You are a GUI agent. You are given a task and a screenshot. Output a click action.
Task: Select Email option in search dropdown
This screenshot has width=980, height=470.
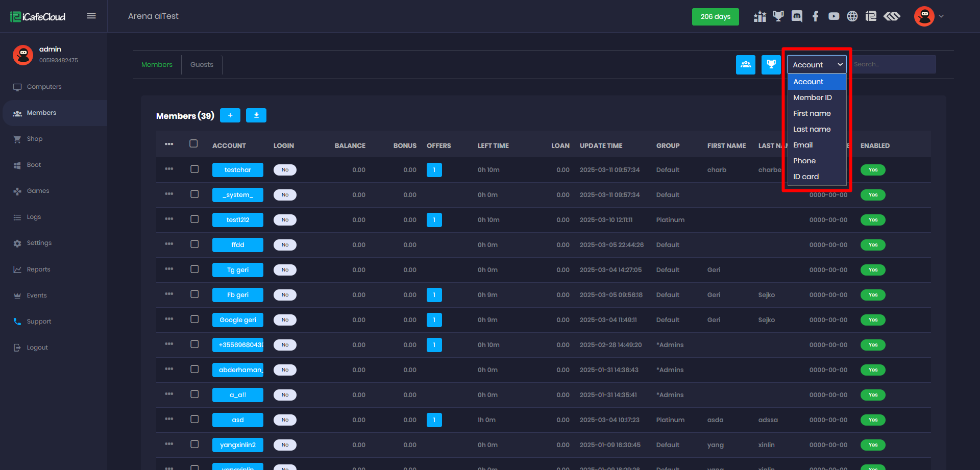click(x=803, y=145)
